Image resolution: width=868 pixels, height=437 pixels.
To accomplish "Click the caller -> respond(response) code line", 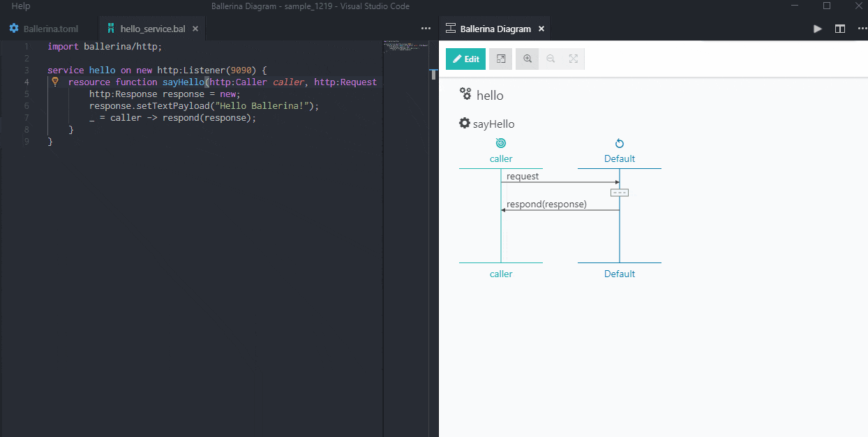I will point(173,118).
